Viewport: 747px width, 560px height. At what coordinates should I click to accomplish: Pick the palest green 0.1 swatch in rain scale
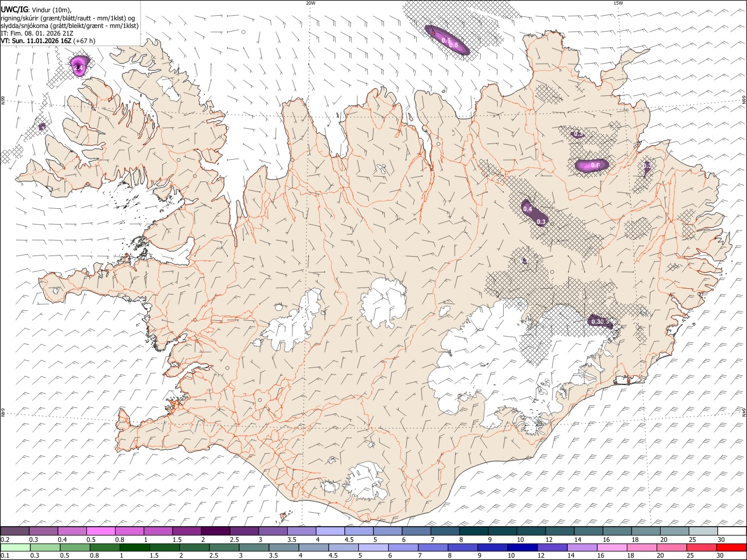(15, 547)
